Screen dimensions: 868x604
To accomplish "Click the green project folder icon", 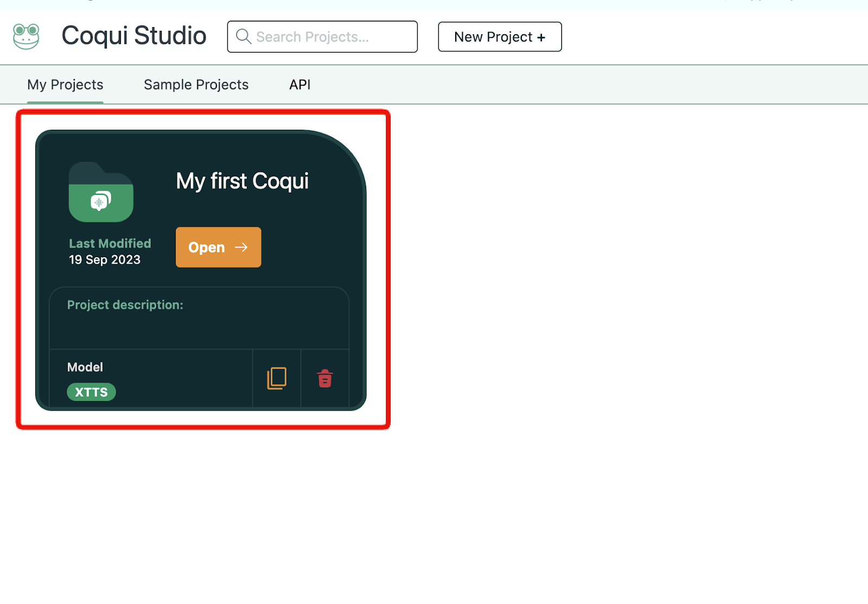I will (101, 192).
